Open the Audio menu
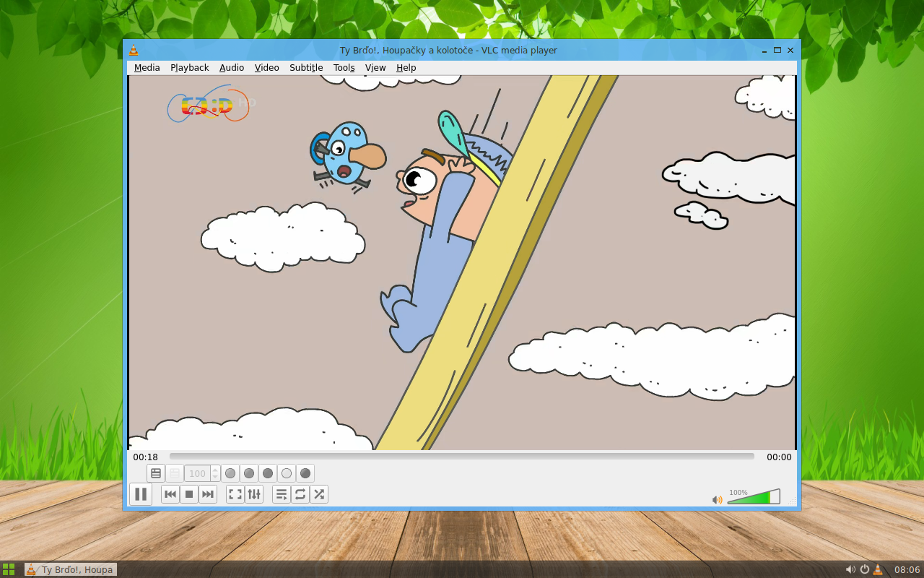This screenshot has width=924, height=578. pyautogui.click(x=232, y=68)
